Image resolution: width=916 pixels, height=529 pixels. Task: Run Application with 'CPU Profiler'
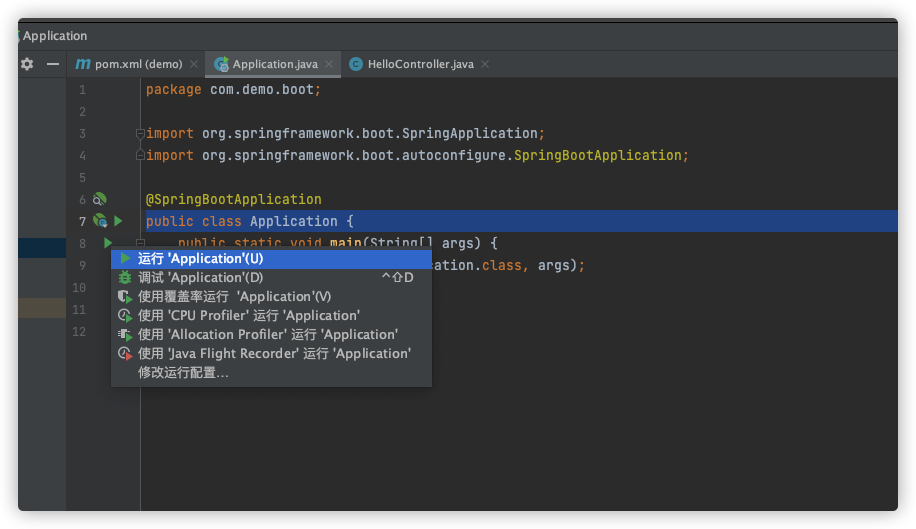pos(248,316)
